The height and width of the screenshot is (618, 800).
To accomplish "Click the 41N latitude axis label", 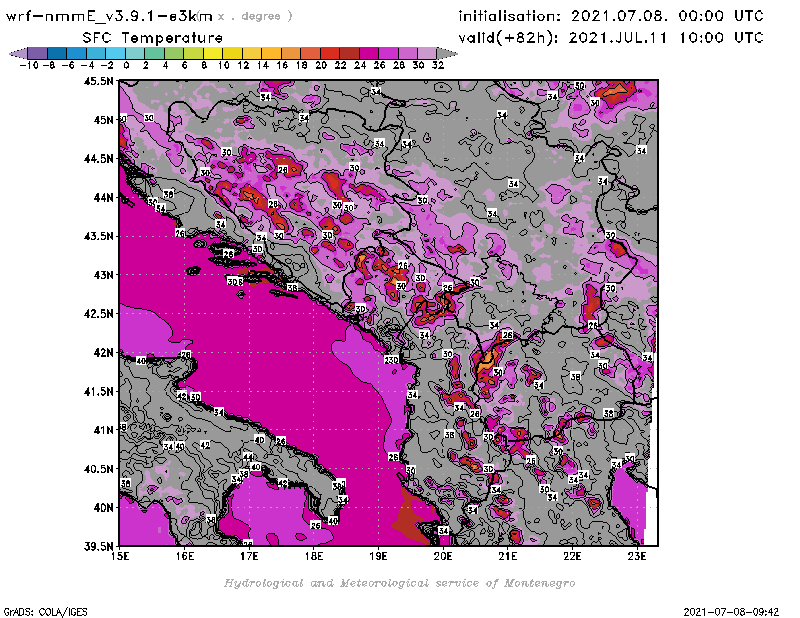I will pos(103,430).
